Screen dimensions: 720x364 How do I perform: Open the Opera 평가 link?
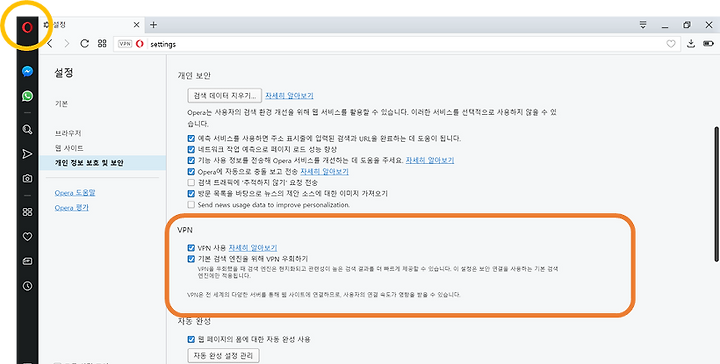72,207
